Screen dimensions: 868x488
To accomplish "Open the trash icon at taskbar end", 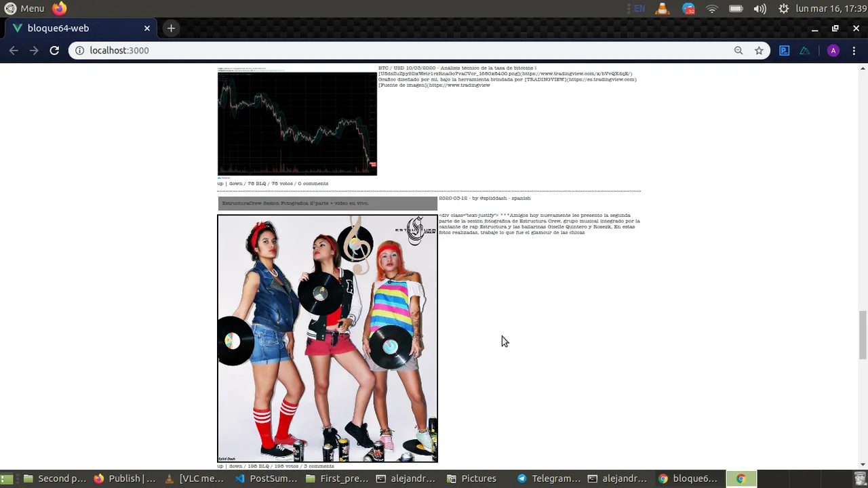I will point(861,479).
